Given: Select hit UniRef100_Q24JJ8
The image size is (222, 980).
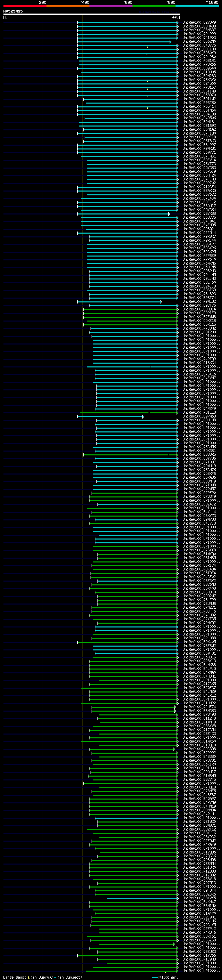Looking at the screenshot, I should [199, 286].
